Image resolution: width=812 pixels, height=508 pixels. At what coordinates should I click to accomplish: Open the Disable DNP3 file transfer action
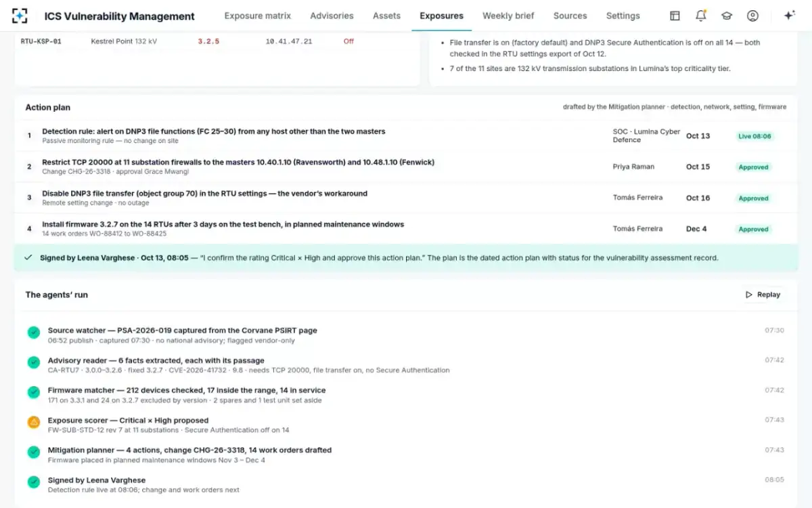click(x=204, y=194)
